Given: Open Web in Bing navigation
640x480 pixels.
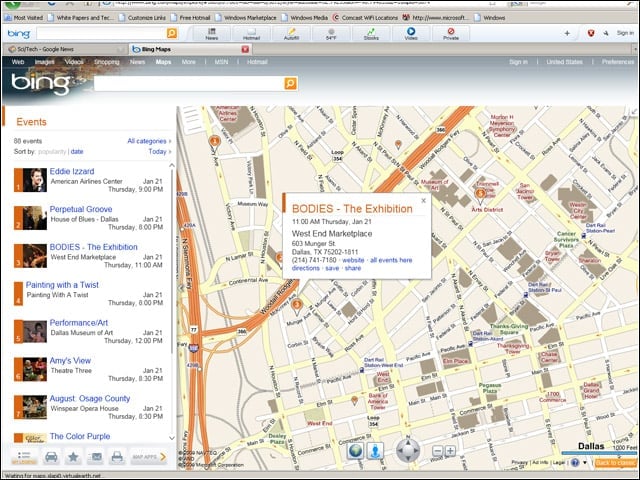Looking at the screenshot, I should coord(18,62).
